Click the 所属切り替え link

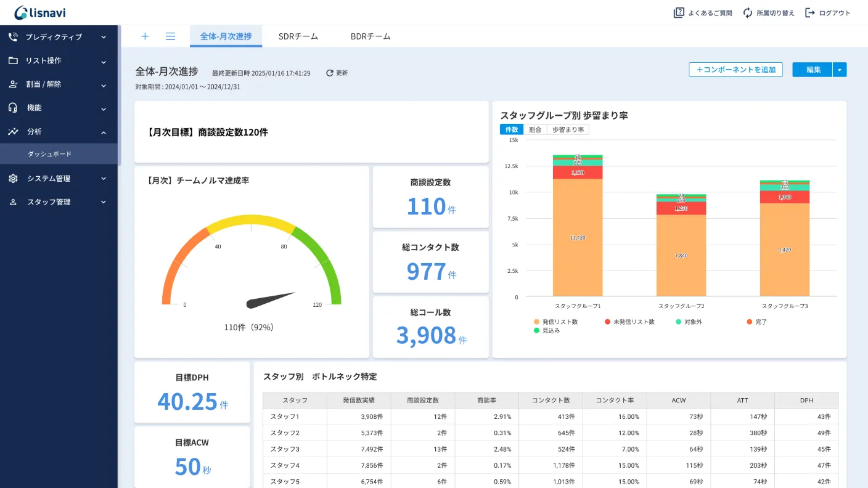[x=776, y=13]
